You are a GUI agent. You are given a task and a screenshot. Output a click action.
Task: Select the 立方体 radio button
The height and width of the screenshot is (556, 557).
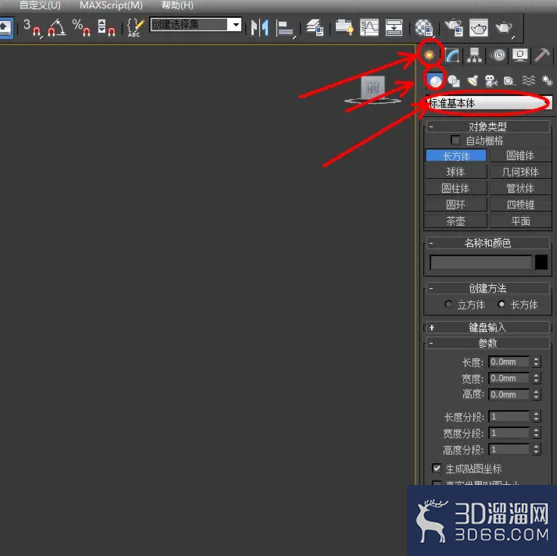448,304
